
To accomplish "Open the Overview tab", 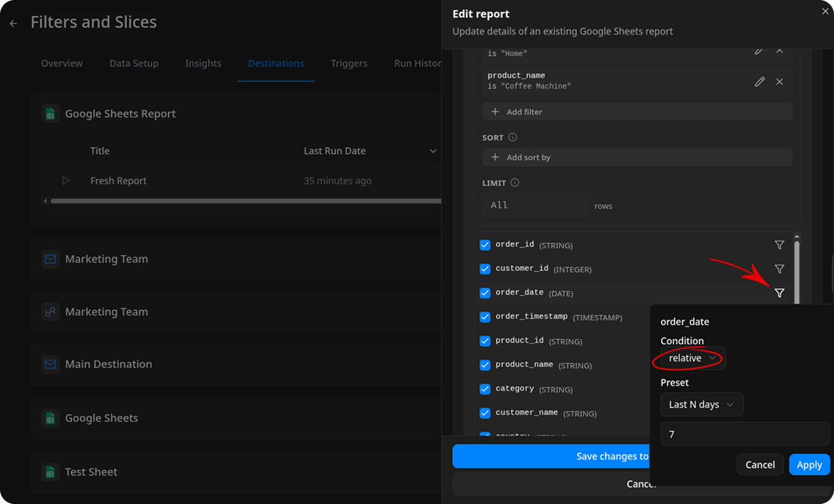I will (x=62, y=64).
